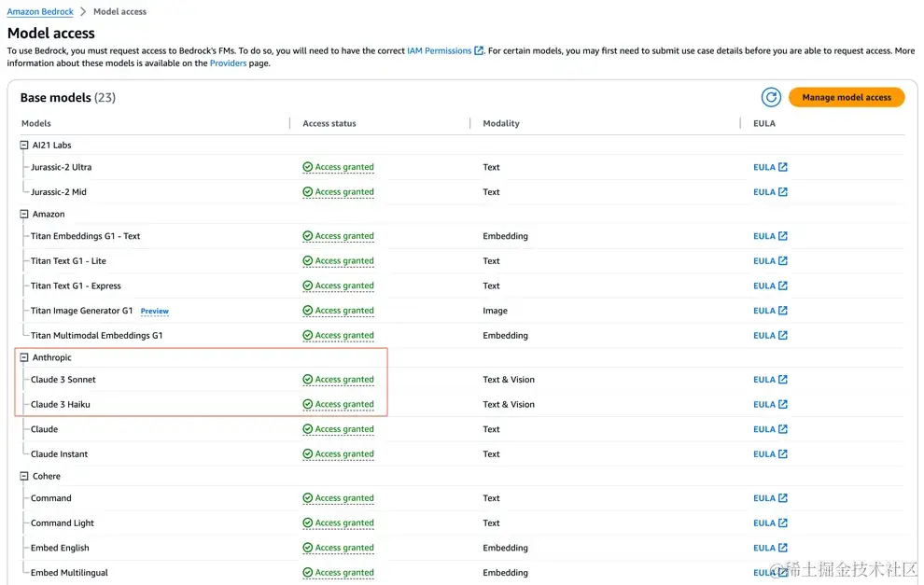The height and width of the screenshot is (585, 924).
Task: Open EULA for the Claude Instant row
Action: [x=770, y=454]
